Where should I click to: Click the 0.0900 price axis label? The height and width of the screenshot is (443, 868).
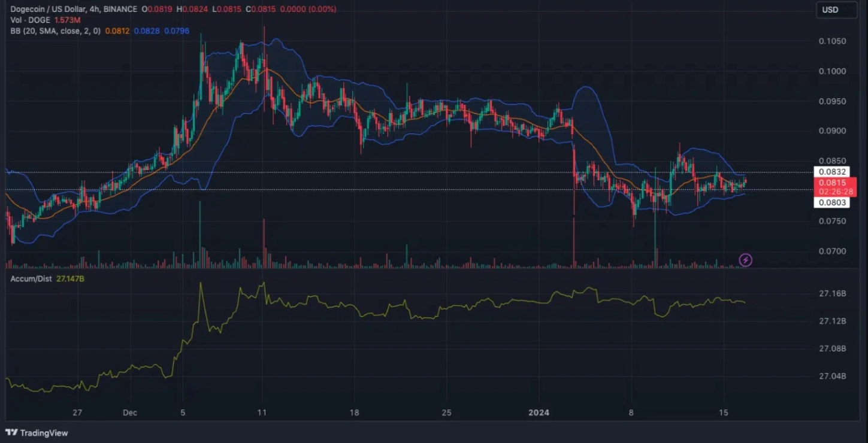pyautogui.click(x=833, y=131)
